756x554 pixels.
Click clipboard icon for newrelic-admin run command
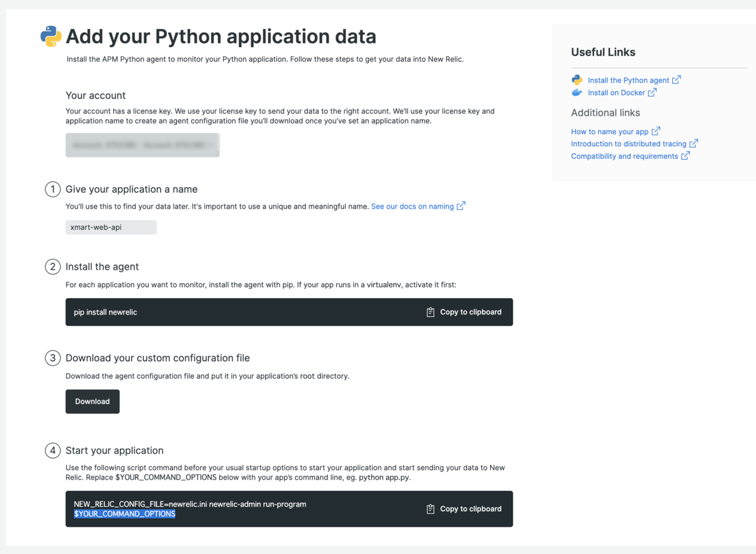(x=430, y=509)
